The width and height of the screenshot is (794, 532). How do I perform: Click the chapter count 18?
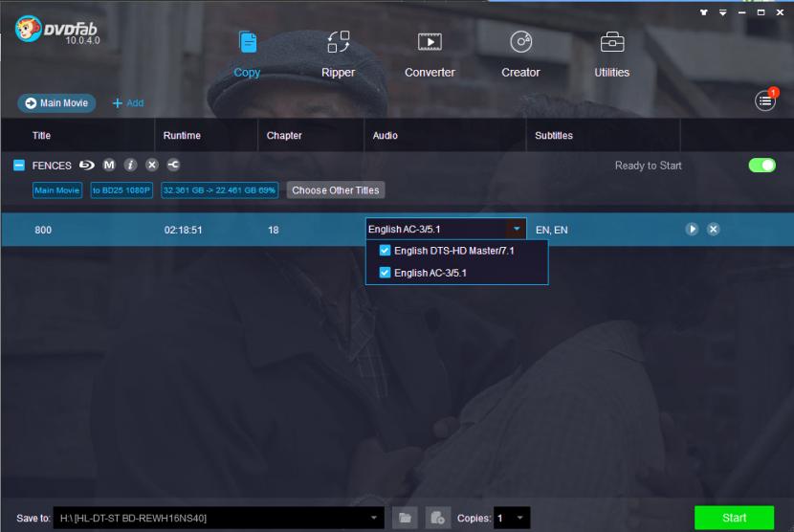click(x=274, y=230)
